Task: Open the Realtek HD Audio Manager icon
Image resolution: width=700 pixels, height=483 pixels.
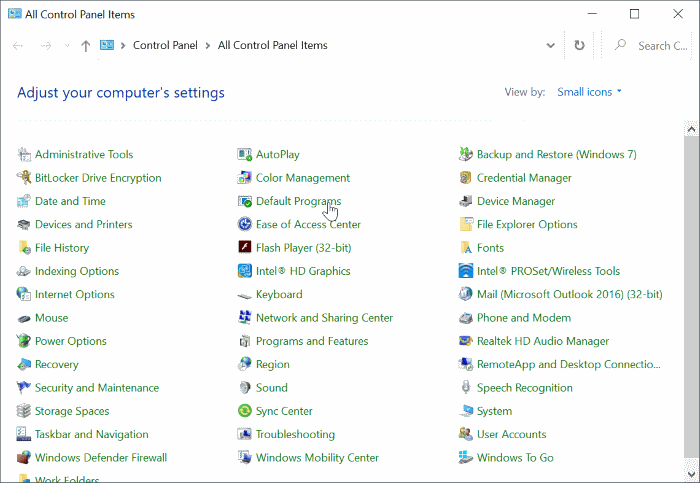Action: click(466, 341)
